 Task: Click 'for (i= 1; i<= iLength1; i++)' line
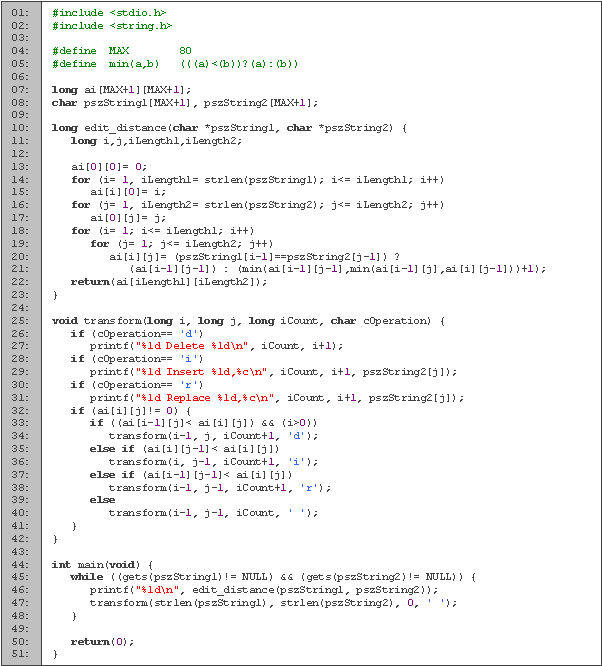(x=163, y=231)
